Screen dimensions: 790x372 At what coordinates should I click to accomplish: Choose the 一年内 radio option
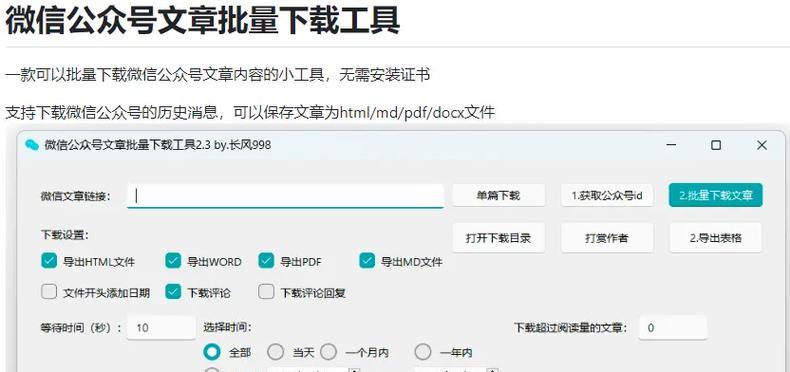pyautogui.click(x=423, y=352)
